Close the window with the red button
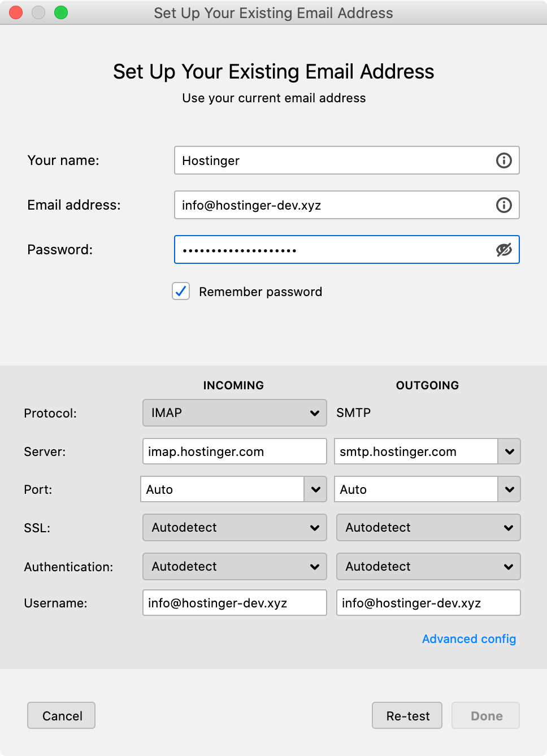This screenshot has height=756, width=547. pos(16,12)
